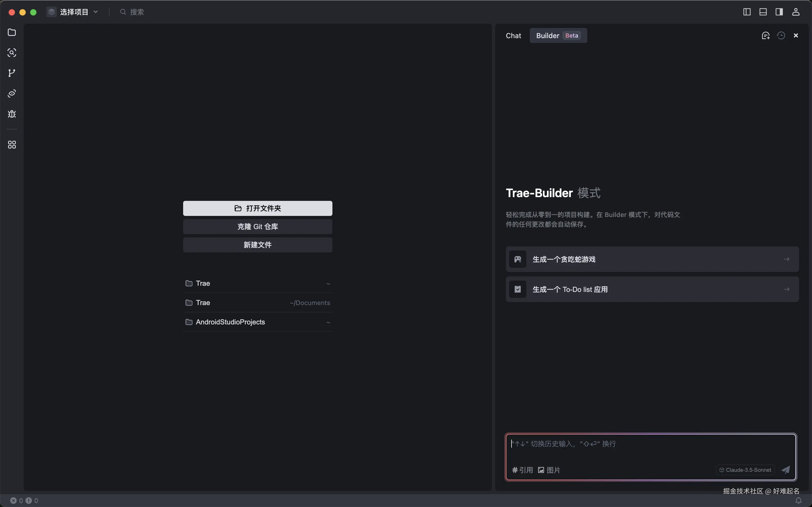Open the notifications bell in status bar
The height and width of the screenshot is (507, 812).
pyautogui.click(x=798, y=500)
